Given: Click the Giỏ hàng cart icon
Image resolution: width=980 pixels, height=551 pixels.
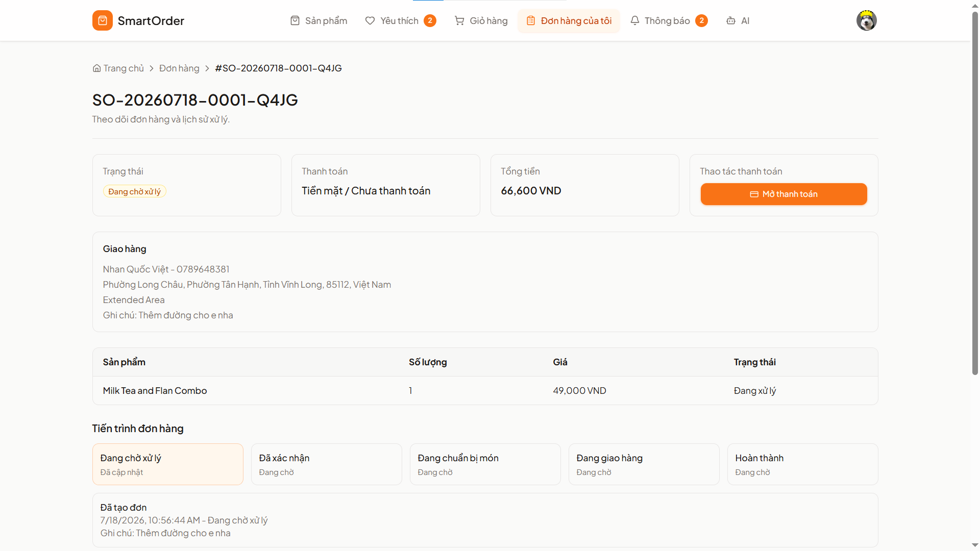Looking at the screenshot, I should coord(459,20).
